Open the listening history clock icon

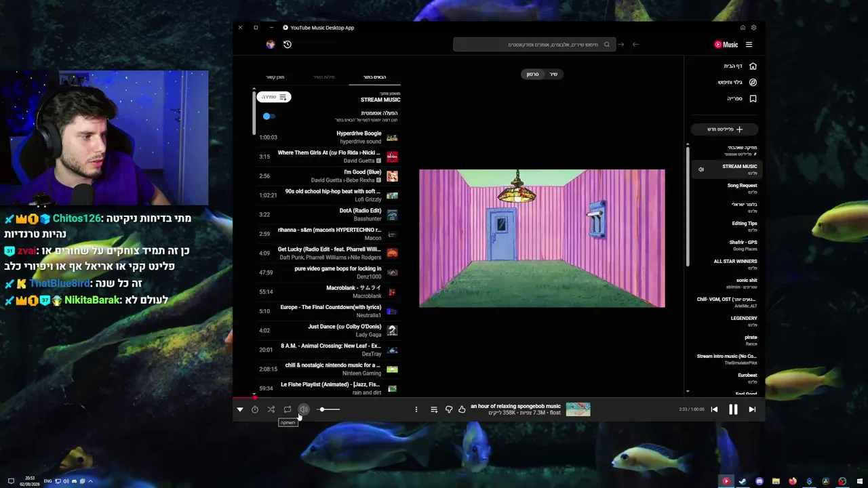click(288, 45)
